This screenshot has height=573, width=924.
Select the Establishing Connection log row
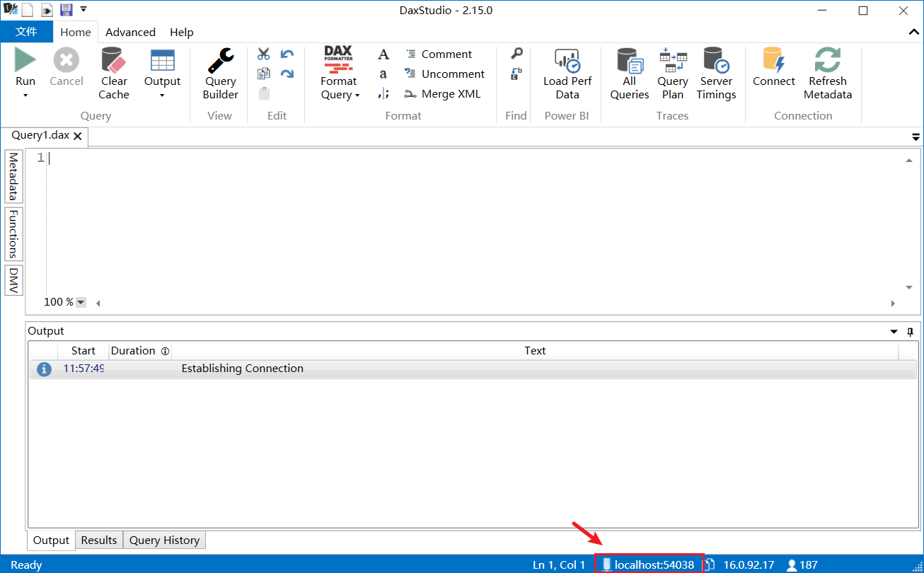[x=473, y=369]
